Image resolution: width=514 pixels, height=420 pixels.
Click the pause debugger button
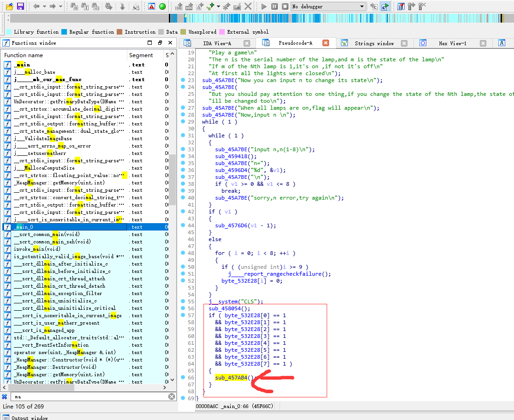click(275, 6)
